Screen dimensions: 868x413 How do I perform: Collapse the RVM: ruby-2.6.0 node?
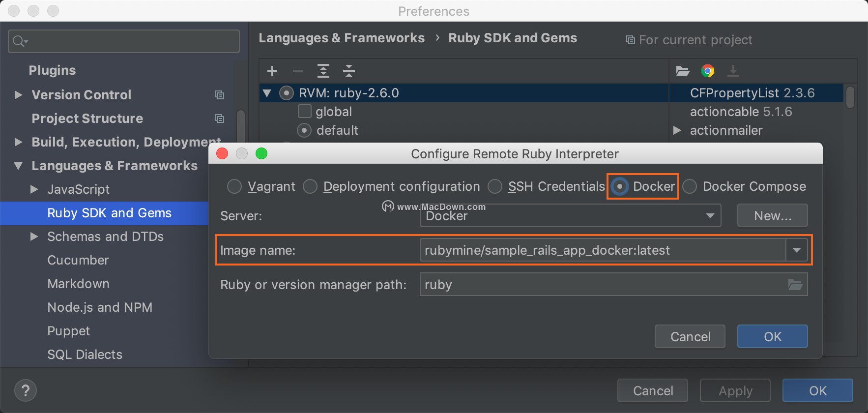coord(267,93)
